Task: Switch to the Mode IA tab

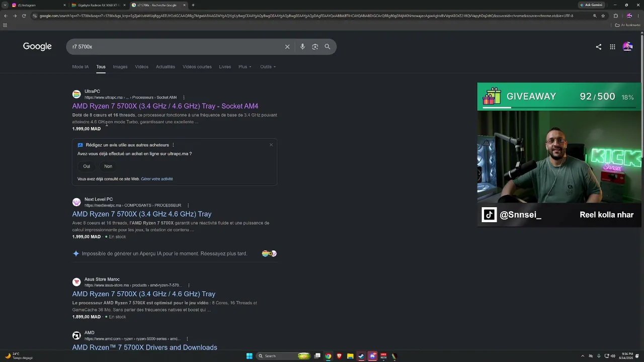Action: [x=80, y=67]
